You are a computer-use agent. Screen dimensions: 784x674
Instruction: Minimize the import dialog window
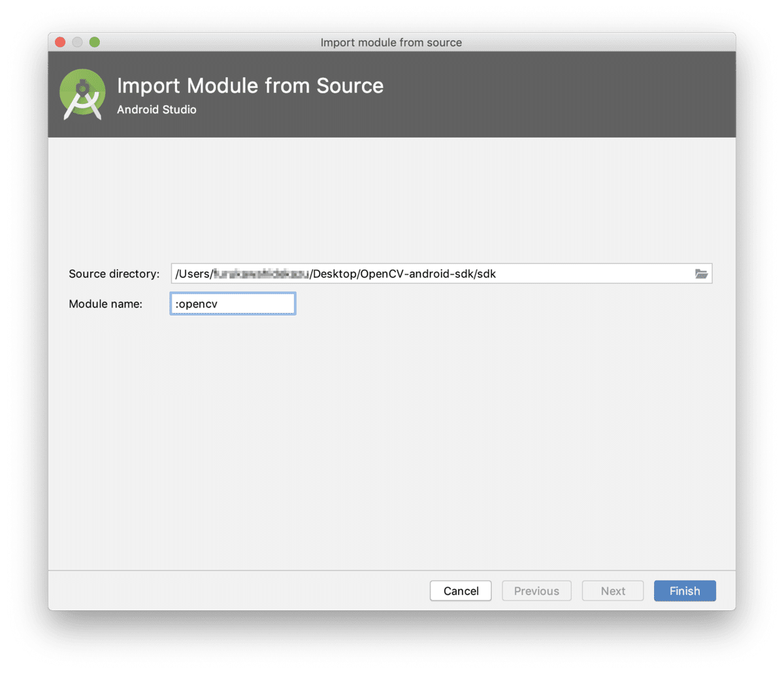pyautogui.click(x=77, y=42)
